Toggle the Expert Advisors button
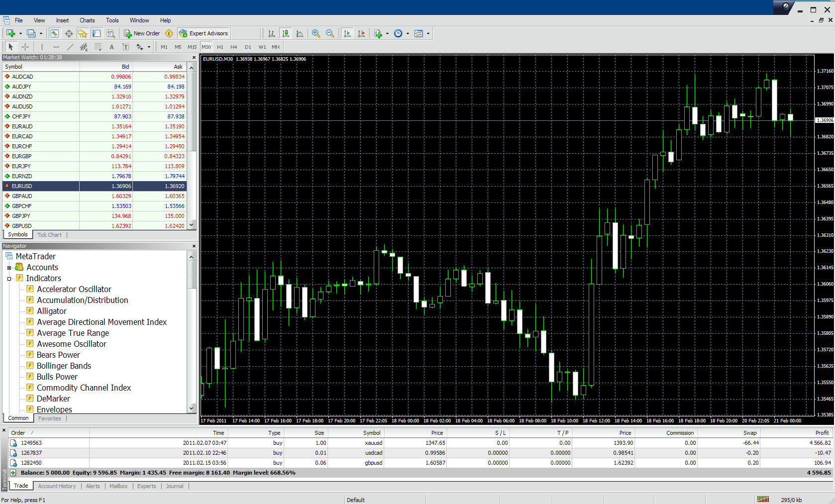835x504 pixels. 204,33
